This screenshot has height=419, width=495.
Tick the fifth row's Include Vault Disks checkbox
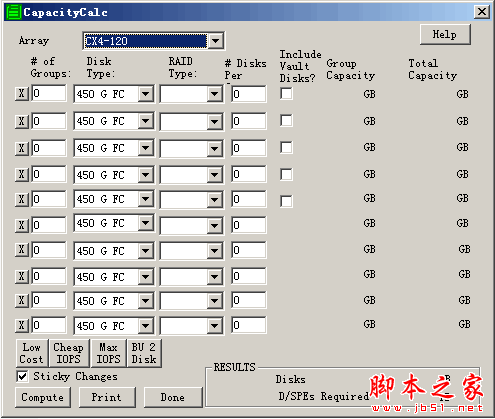tap(286, 201)
